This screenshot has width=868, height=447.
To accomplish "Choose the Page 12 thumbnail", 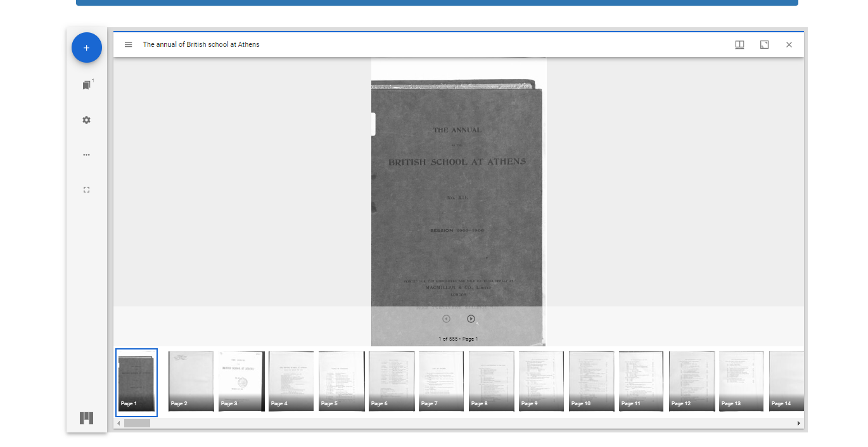I will coord(692,382).
